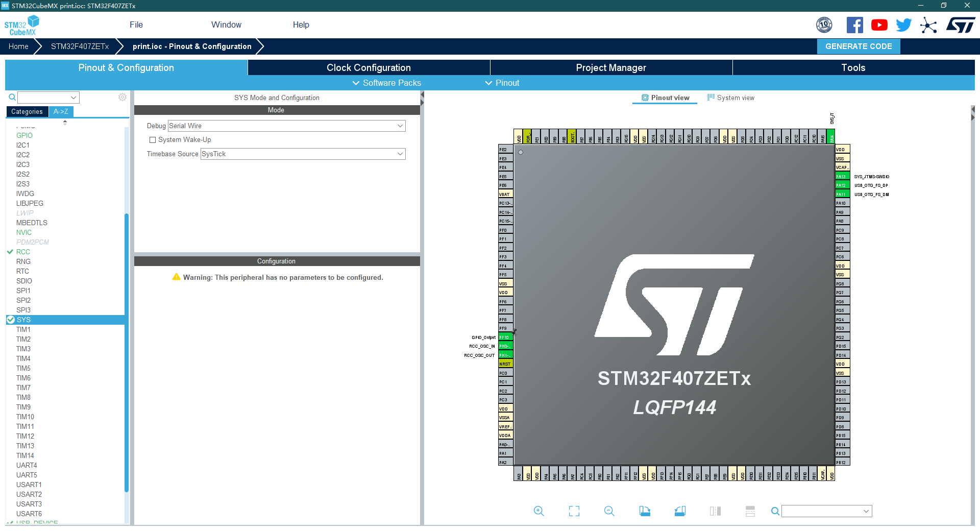Open the Twitter bird icon
Screen dimensions: 980x531
coord(903,25)
